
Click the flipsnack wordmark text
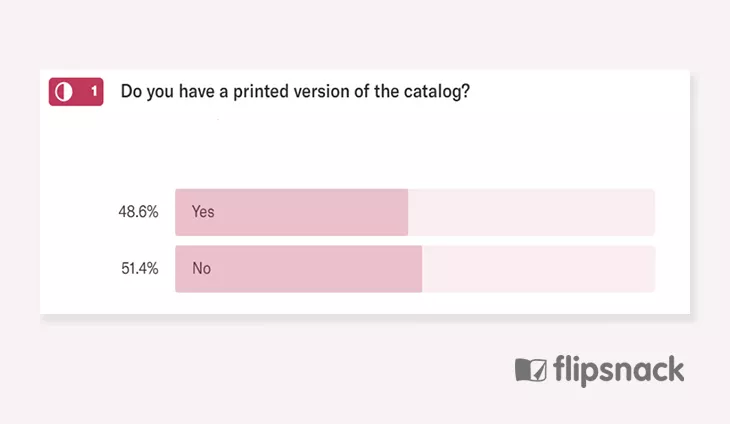click(619, 371)
